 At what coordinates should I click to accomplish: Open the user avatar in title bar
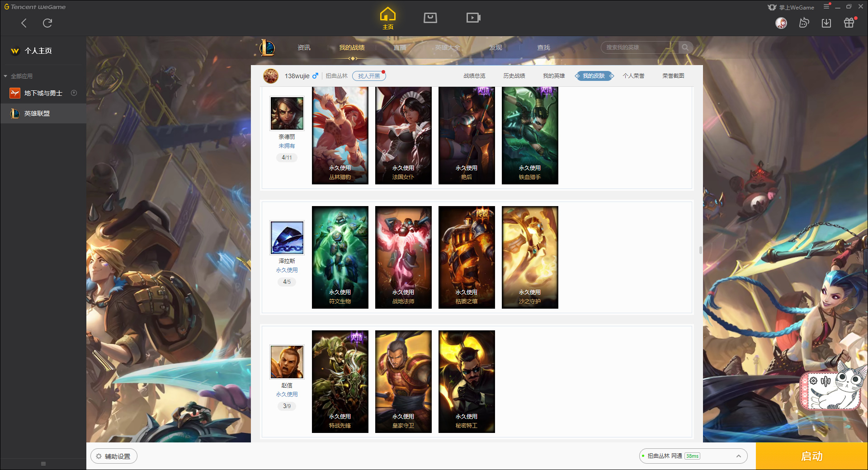pyautogui.click(x=781, y=23)
